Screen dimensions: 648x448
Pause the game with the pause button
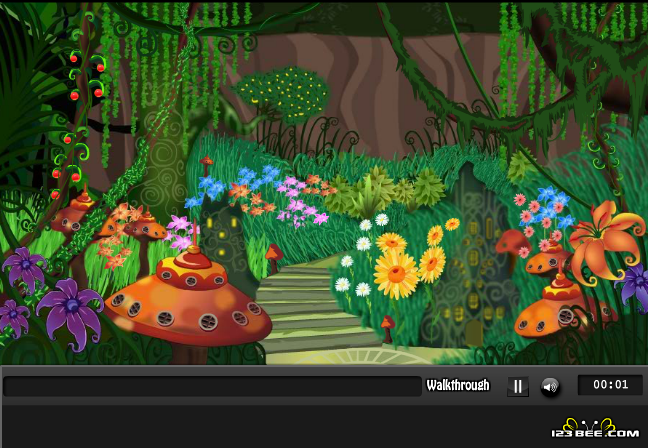click(518, 387)
